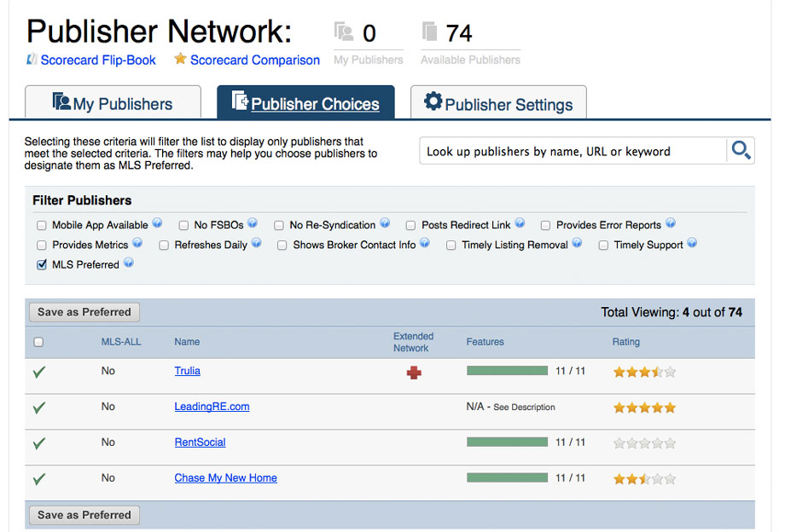Check the Timely Listing Removal checkbox
The image size is (785, 532).
451,246
